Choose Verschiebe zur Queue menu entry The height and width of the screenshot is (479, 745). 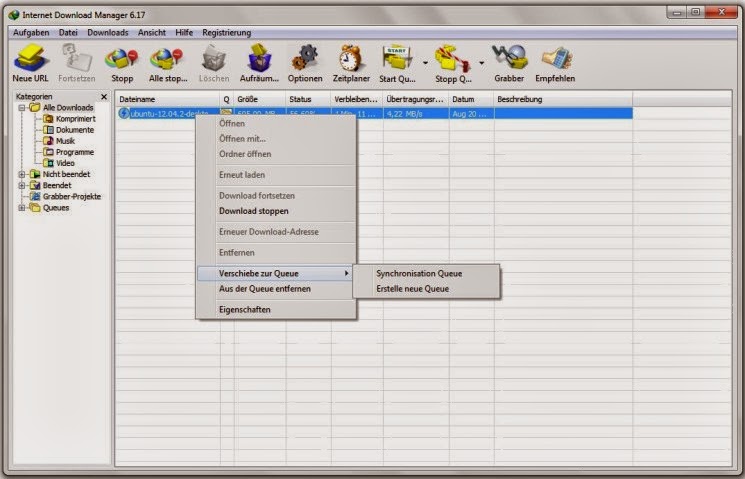coord(275,274)
